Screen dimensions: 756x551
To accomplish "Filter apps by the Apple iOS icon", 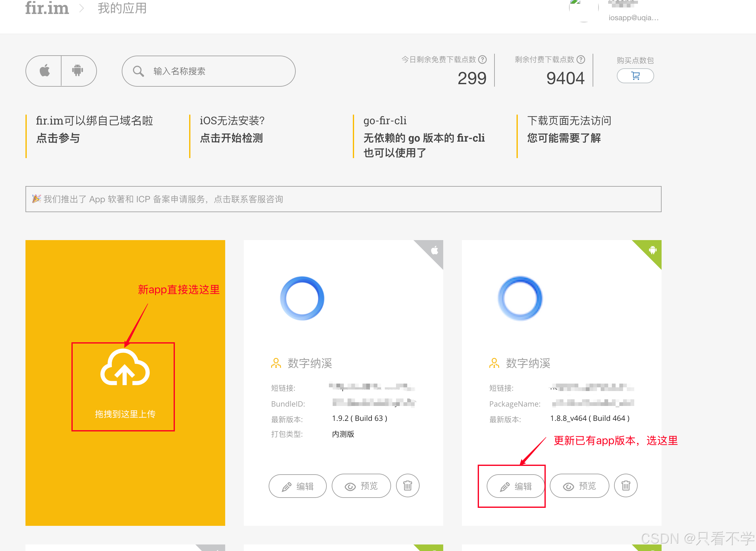I will click(44, 71).
